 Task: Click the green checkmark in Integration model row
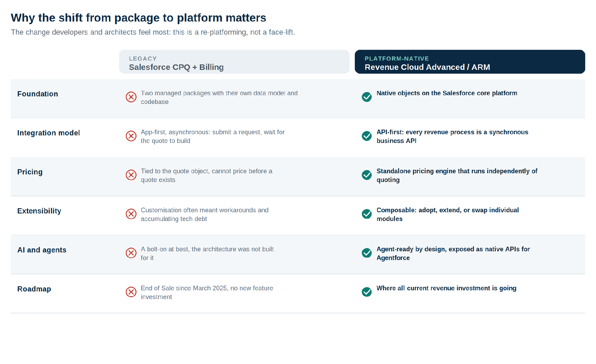(367, 136)
